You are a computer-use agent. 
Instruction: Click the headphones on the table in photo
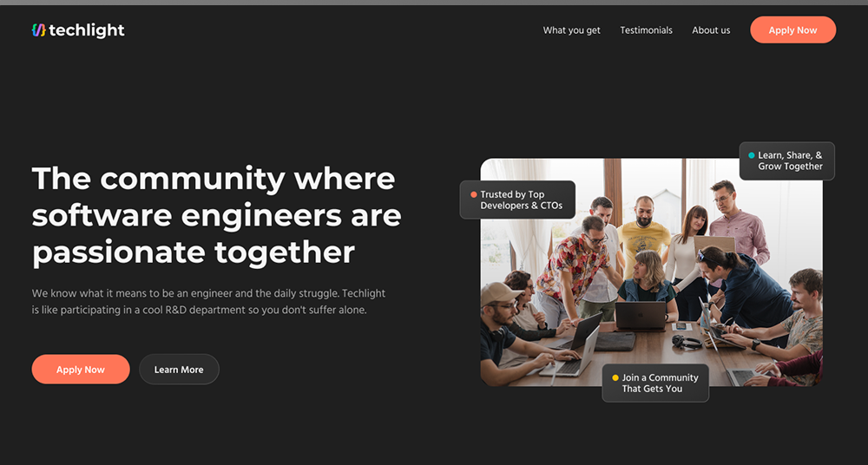point(687,342)
